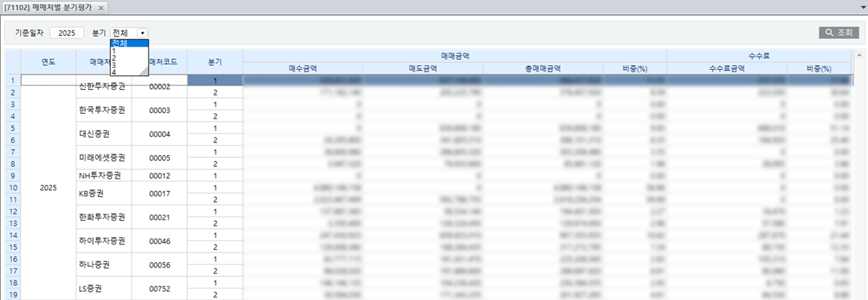
Task: Choose quarter 1 in the 분기 dropdown list
Action: click(x=129, y=51)
